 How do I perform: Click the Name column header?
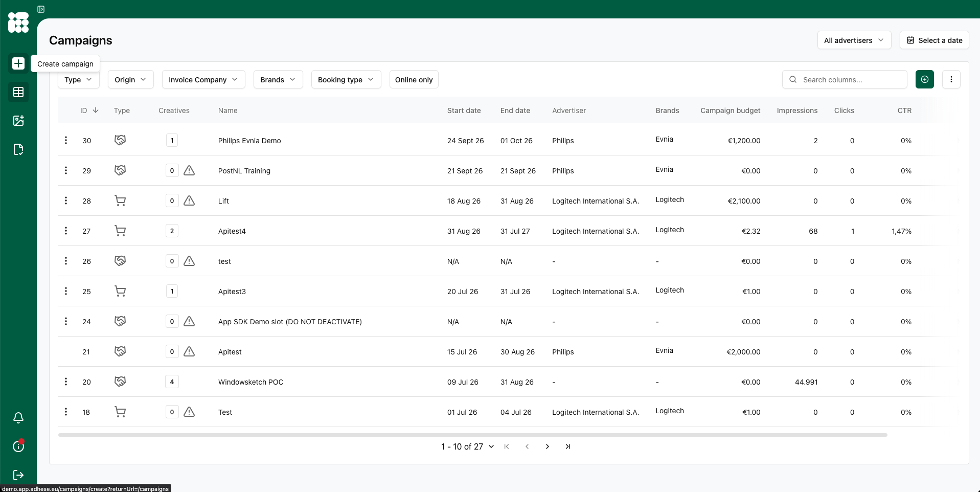tap(228, 110)
